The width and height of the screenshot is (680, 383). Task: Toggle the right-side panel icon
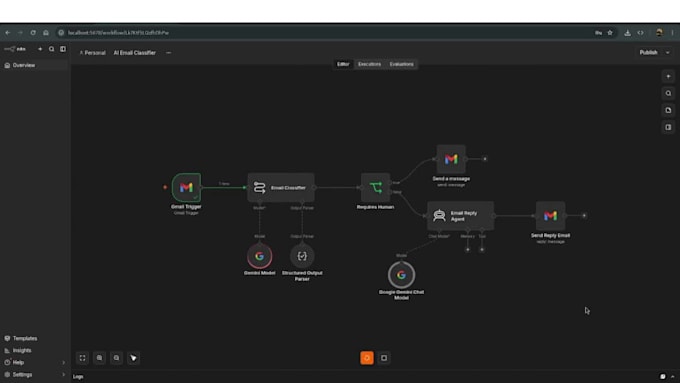(x=668, y=127)
